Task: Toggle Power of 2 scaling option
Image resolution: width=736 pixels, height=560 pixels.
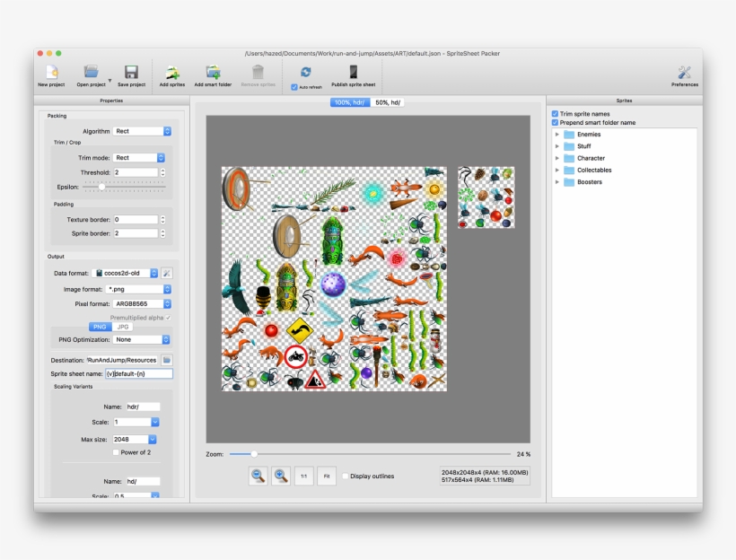Action: [115, 453]
